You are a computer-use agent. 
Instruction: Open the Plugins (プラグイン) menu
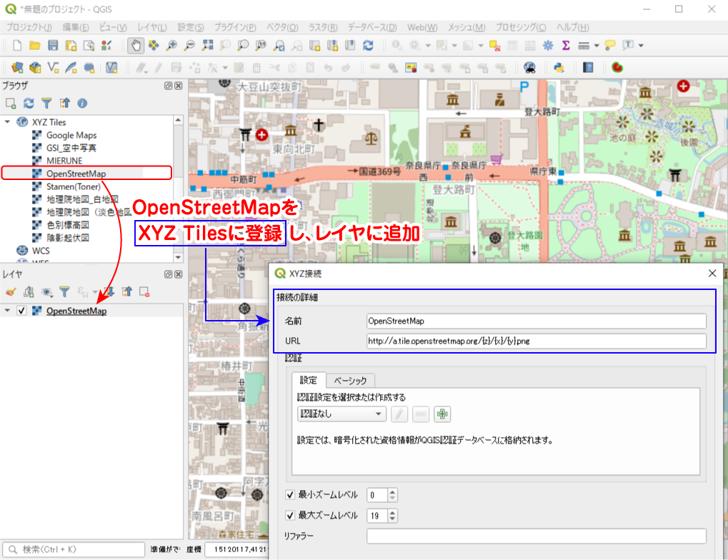[235, 27]
